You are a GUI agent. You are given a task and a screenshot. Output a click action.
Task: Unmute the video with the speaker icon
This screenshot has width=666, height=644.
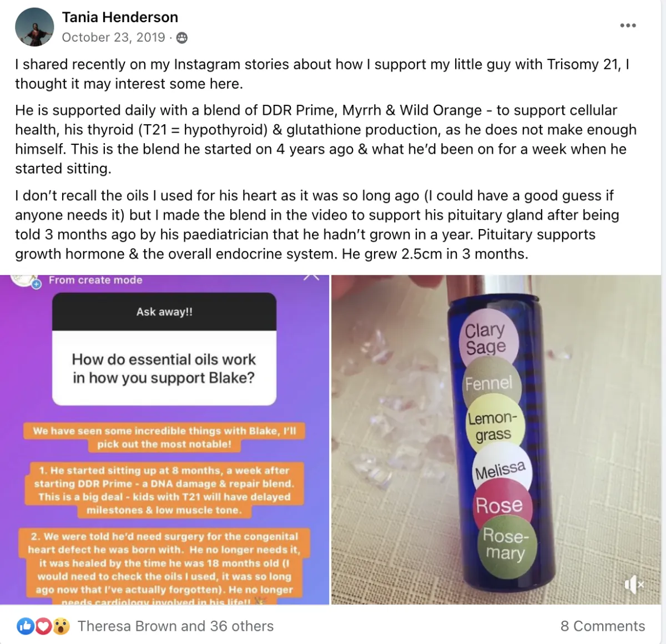pos(634,584)
